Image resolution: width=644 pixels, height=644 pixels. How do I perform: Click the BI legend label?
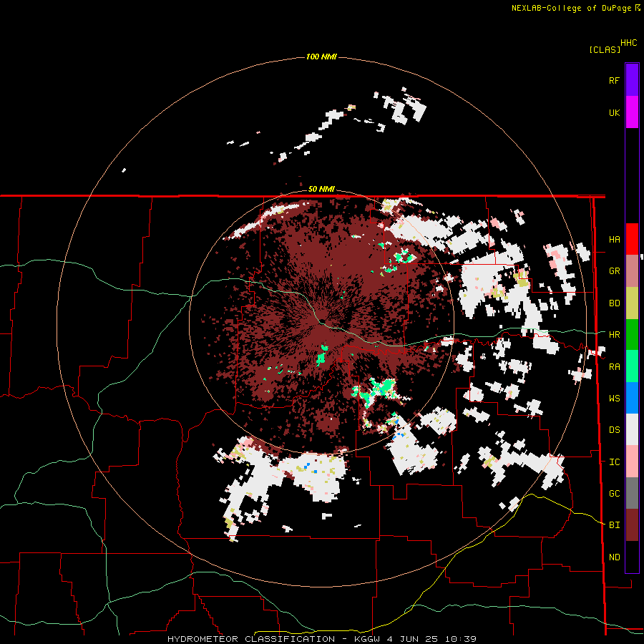pos(614,525)
